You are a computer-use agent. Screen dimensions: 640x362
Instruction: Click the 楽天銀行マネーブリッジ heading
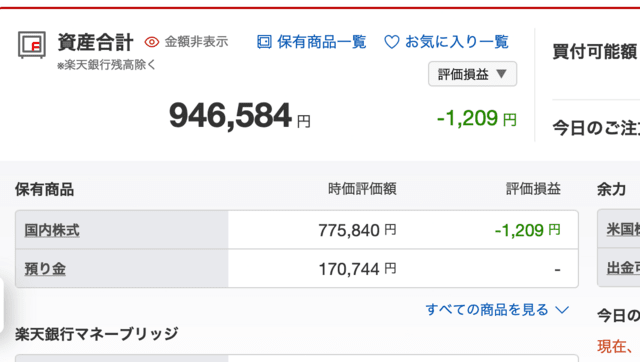click(x=97, y=334)
